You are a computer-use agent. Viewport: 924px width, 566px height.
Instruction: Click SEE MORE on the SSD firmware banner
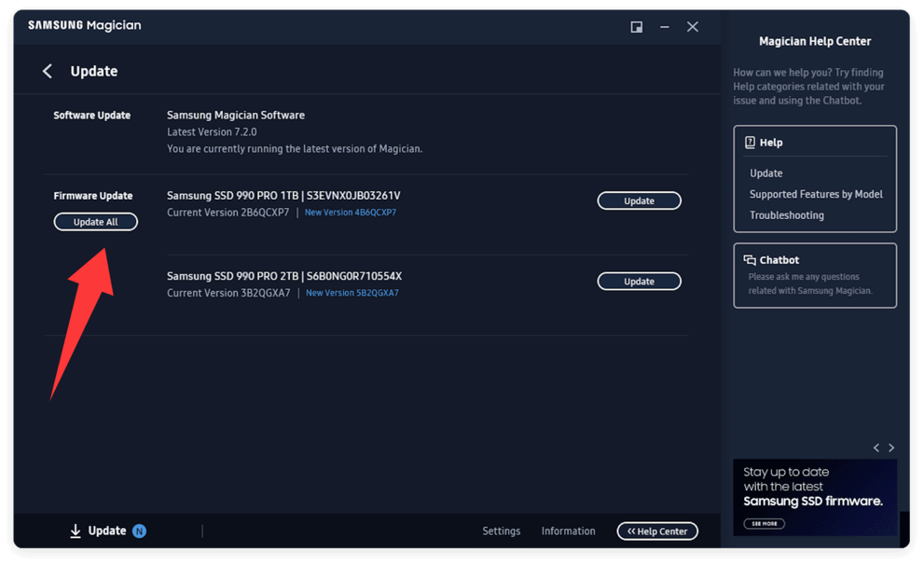coord(765,523)
